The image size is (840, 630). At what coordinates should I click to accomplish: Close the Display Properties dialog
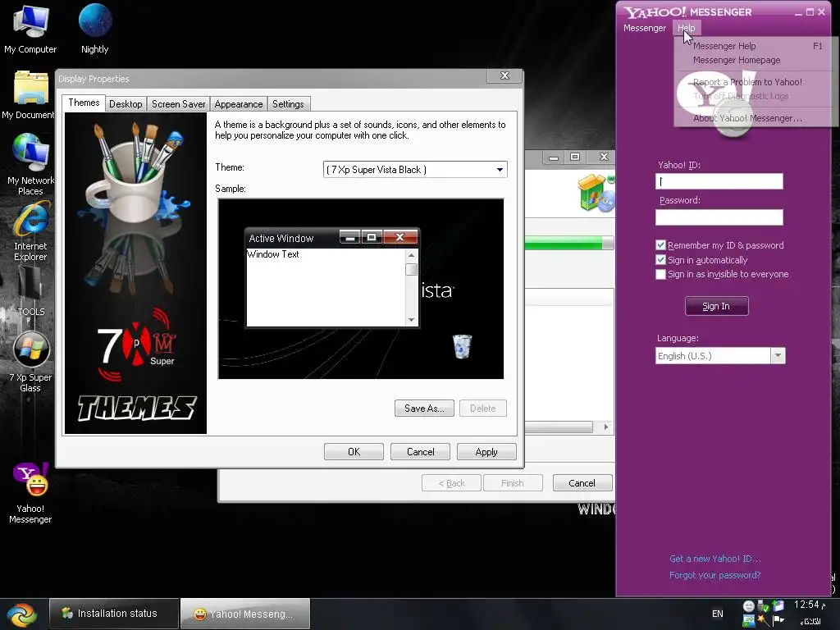(x=504, y=75)
